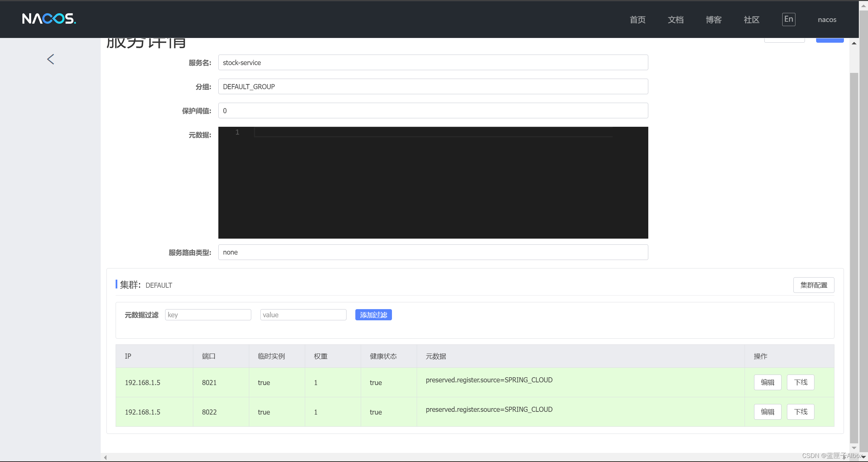Click the 分组 field DEFAULT_GROUP

(433, 86)
